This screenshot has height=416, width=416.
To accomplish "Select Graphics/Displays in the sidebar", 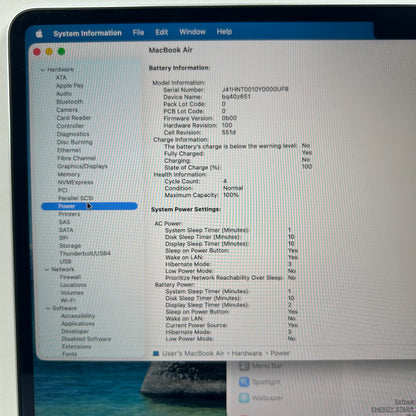I will click(x=82, y=166).
